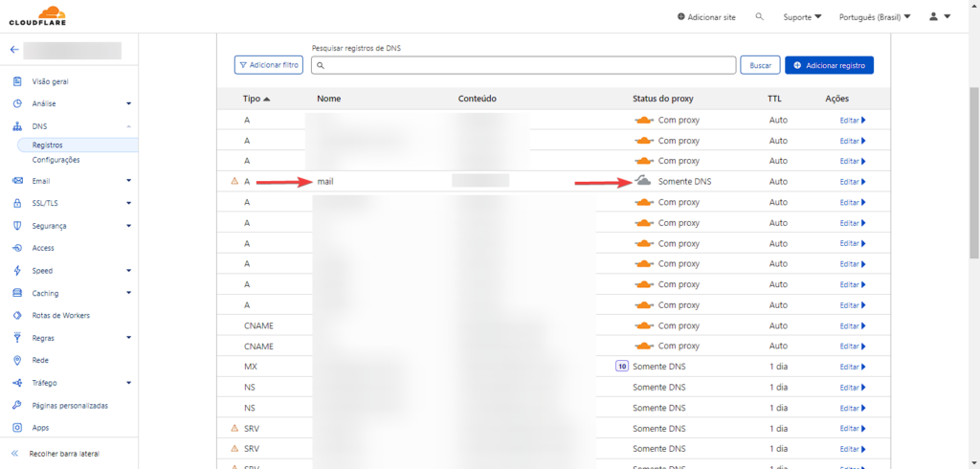The height and width of the screenshot is (469, 980).
Task: Expand the Análise sidebar section
Action: point(129,103)
